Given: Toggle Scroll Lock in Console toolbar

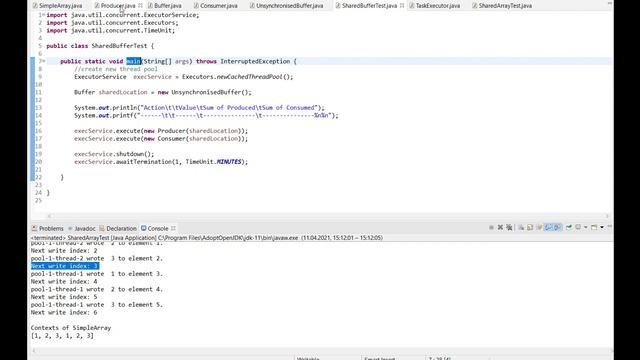Looking at the screenshot, I should pyautogui.click(x=530, y=227).
